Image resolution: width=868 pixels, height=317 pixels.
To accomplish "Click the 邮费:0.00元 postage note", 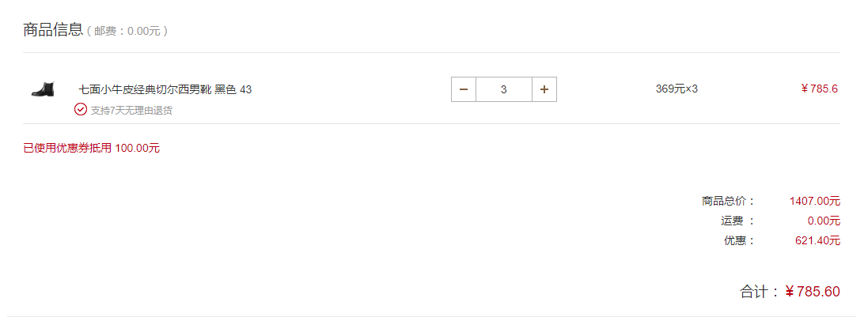I will coord(127,31).
